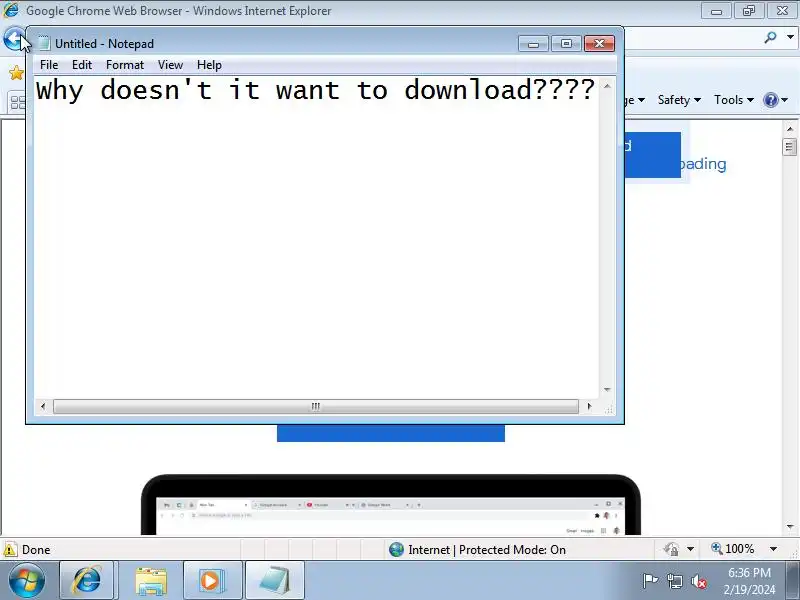
Task: Click Notepad horizontal scroll left arrow
Action: [x=43, y=407]
